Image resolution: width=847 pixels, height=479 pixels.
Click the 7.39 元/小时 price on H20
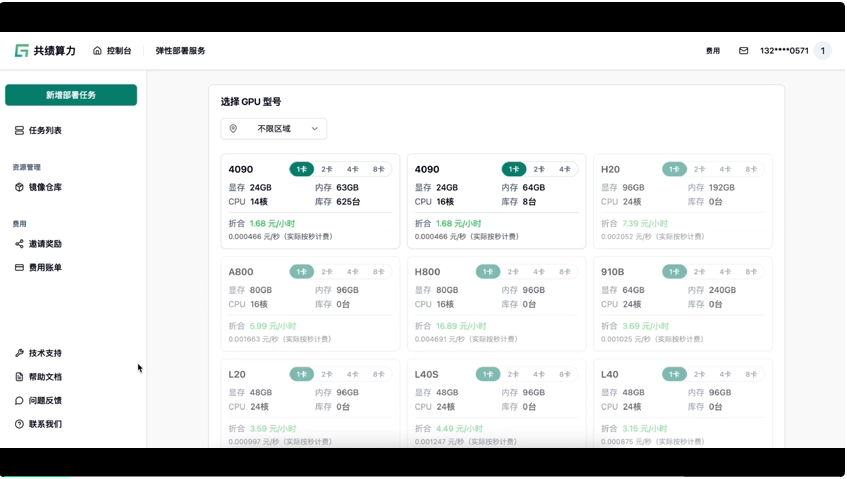click(x=644, y=224)
